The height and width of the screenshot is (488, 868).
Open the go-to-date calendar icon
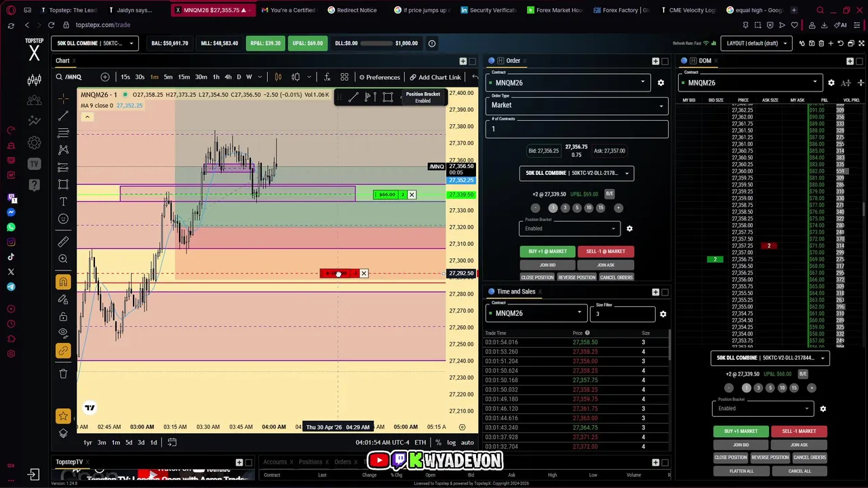tap(172, 443)
